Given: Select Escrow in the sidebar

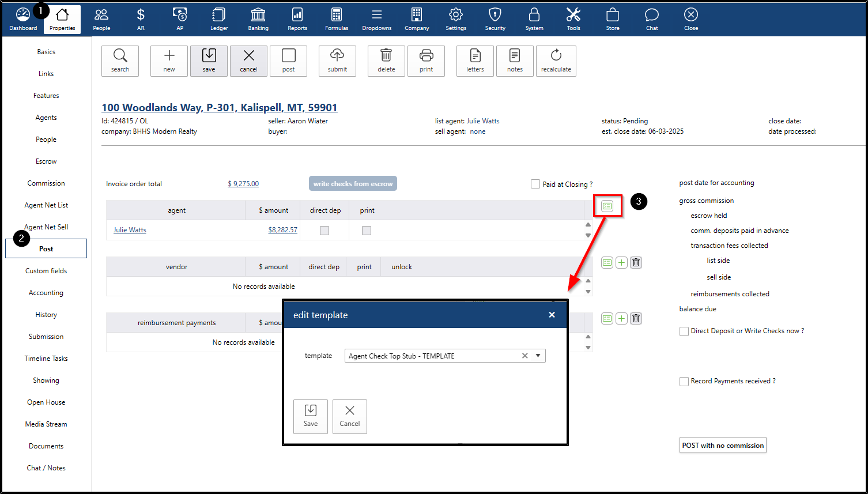Looking at the screenshot, I should pyautogui.click(x=46, y=161).
